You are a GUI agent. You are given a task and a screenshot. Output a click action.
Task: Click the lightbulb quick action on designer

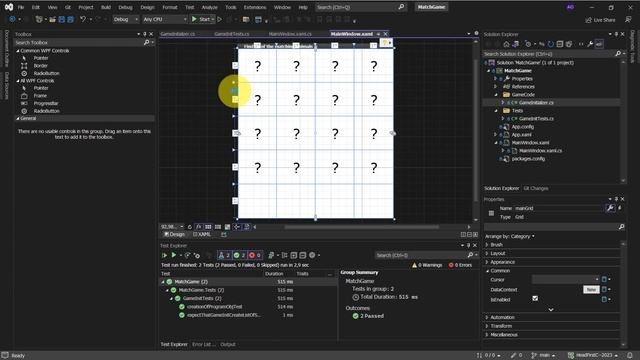point(384,42)
